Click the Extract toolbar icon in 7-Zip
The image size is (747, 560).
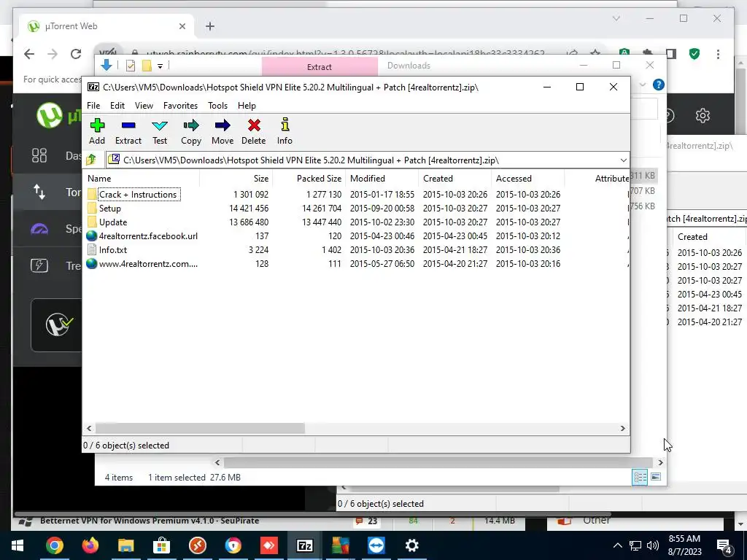pos(128,131)
